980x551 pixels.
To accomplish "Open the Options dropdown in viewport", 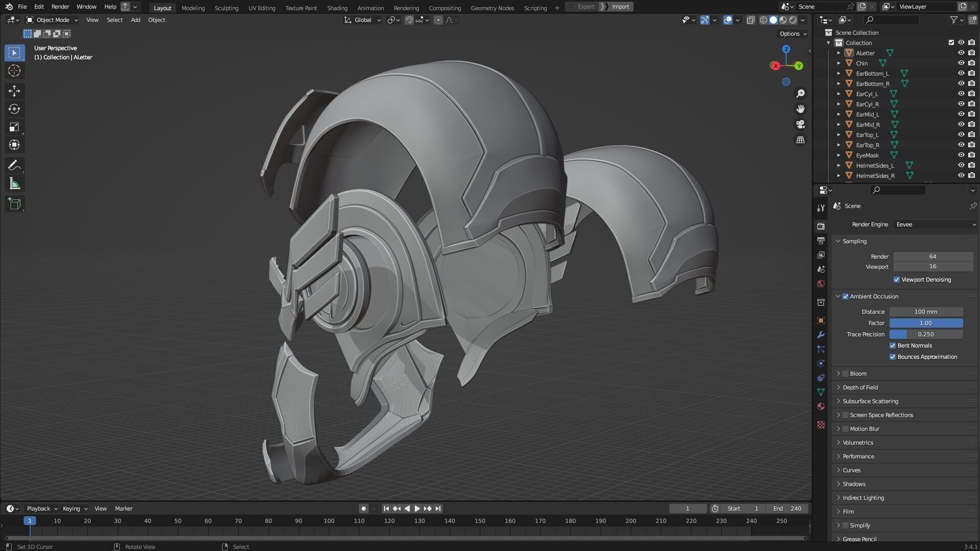I will (793, 34).
